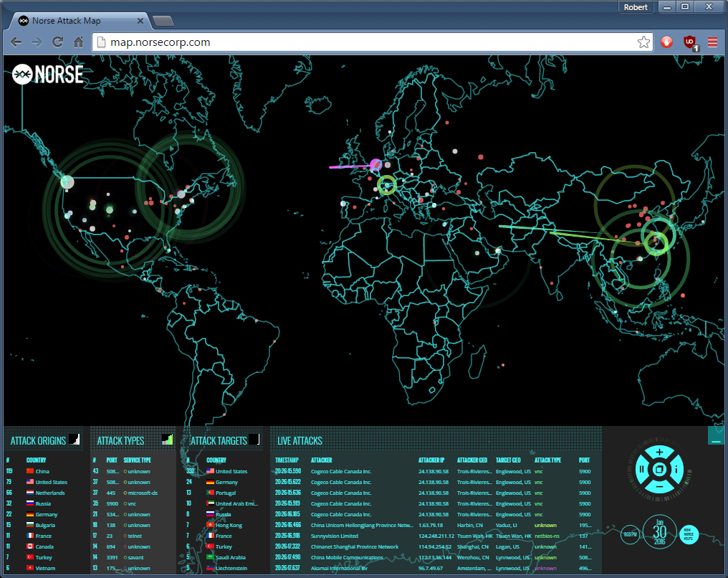Open the Robert profile button
The width and height of the screenshot is (728, 578).
(x=636, y=7)
